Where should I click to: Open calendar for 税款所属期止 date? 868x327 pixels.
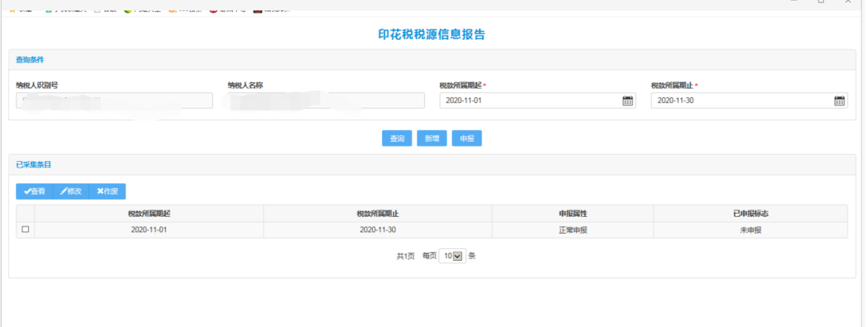(839, 100)
